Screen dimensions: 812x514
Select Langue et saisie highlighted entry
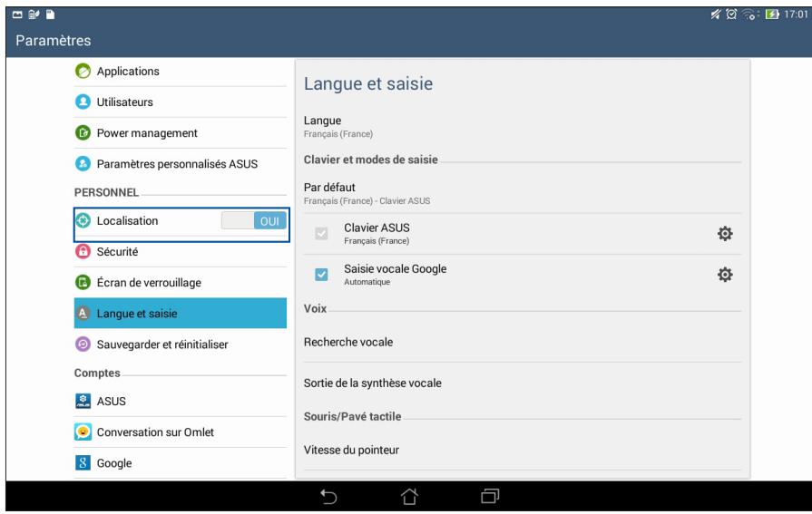click(181, 313)
